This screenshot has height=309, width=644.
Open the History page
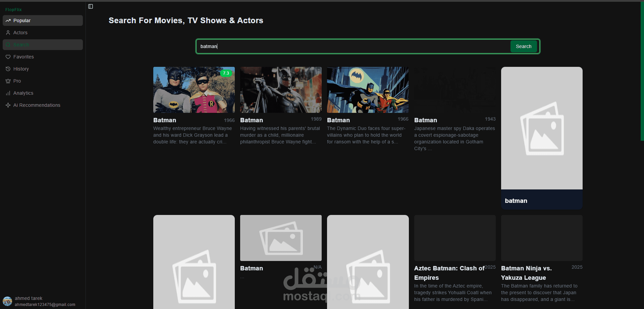43,69
